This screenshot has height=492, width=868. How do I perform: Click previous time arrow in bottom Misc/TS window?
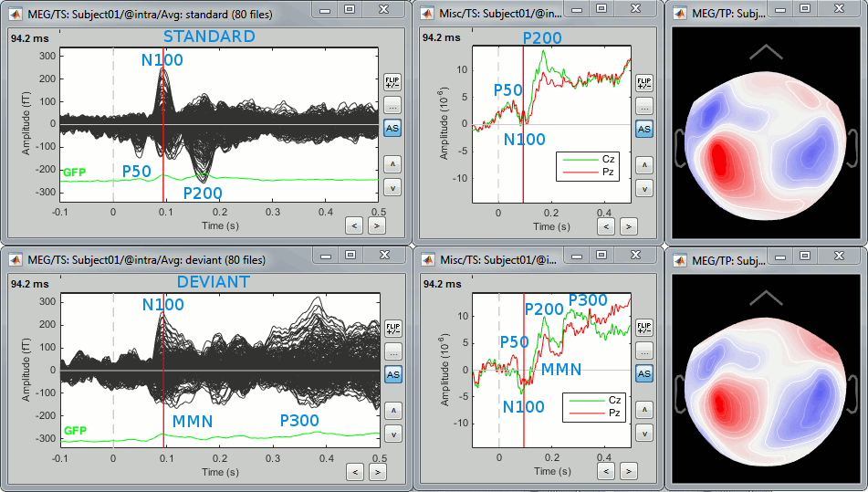coord(608,471)
